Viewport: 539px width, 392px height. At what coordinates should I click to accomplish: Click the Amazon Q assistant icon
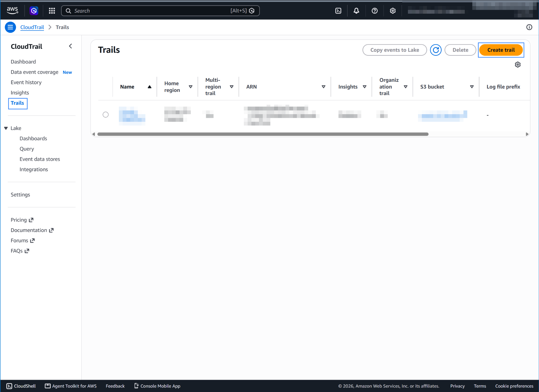(34, 11)
